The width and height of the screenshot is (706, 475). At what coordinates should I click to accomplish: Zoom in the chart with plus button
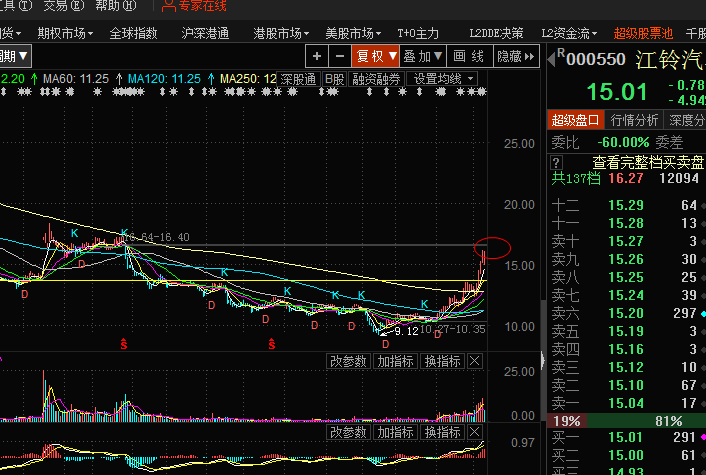tap(317, 56)
